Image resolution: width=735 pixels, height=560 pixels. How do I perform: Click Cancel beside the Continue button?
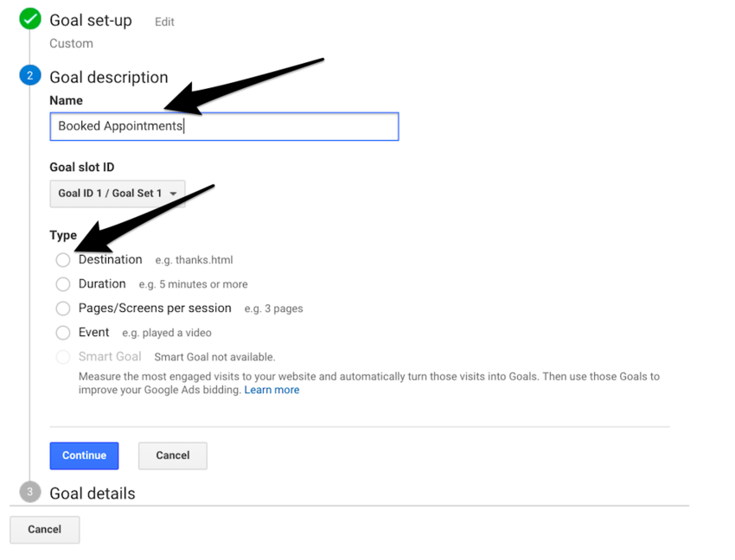click(x=172, y=455)
